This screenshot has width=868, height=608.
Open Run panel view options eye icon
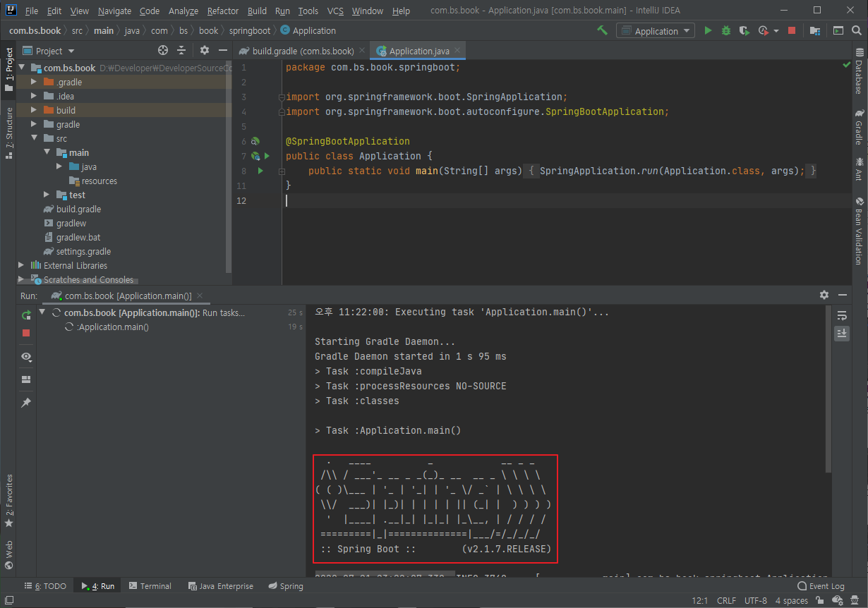26,357
